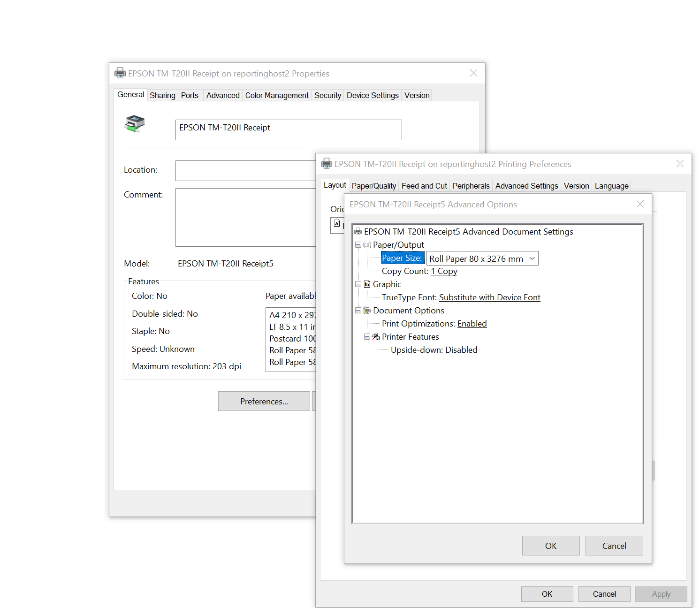This screenshot has height=608, width=700.
Task: Click the printer icon in Printing Preferences title bar
Action: (327, 164)
